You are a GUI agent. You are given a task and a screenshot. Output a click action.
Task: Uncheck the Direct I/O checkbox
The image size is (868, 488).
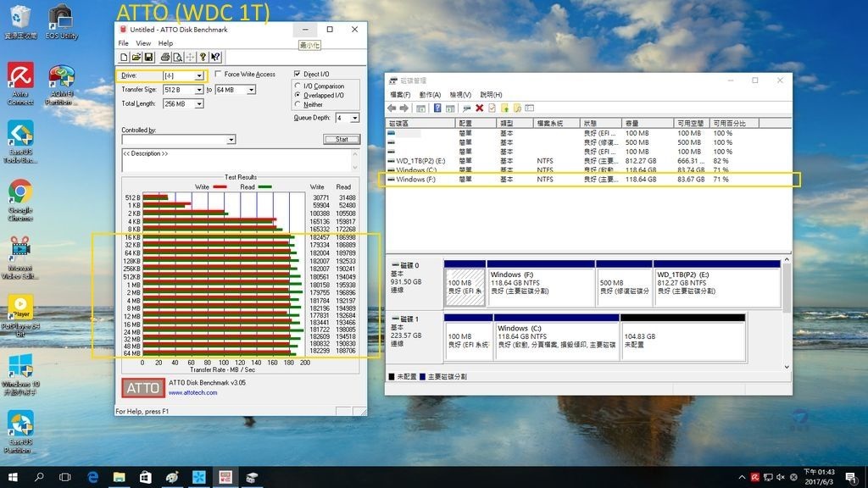(x=297, y=75)
